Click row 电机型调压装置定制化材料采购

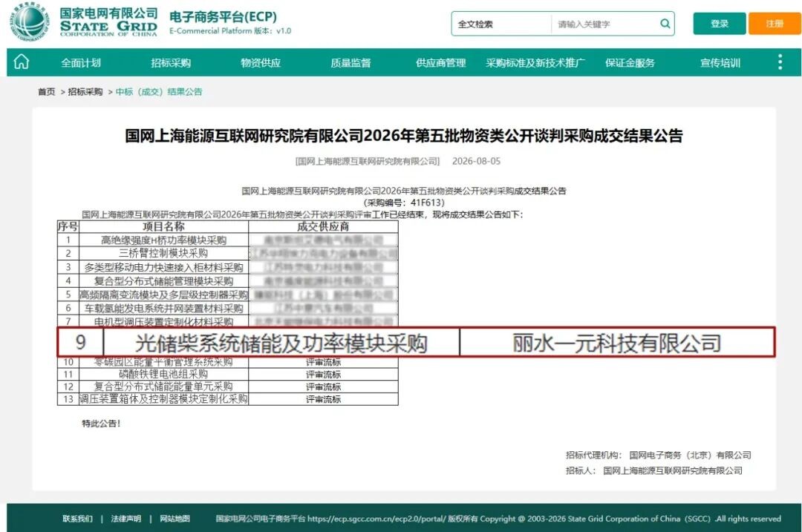click(228, 321)
